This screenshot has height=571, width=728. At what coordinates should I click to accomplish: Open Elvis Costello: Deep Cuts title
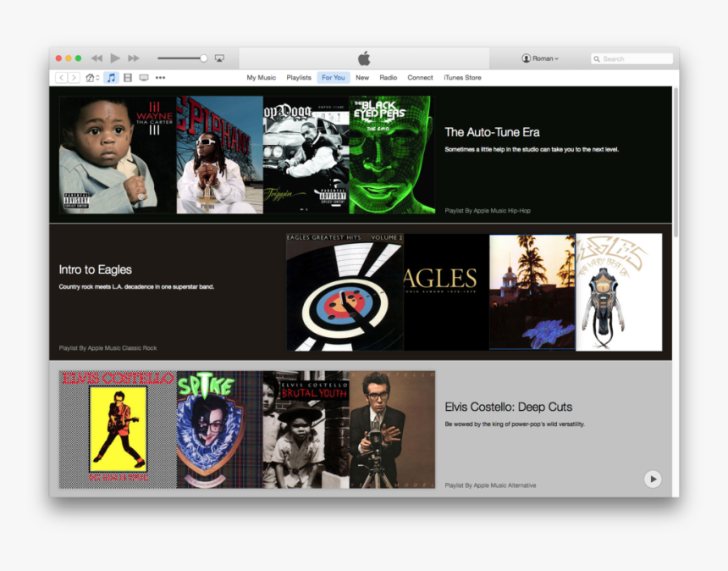509,407
